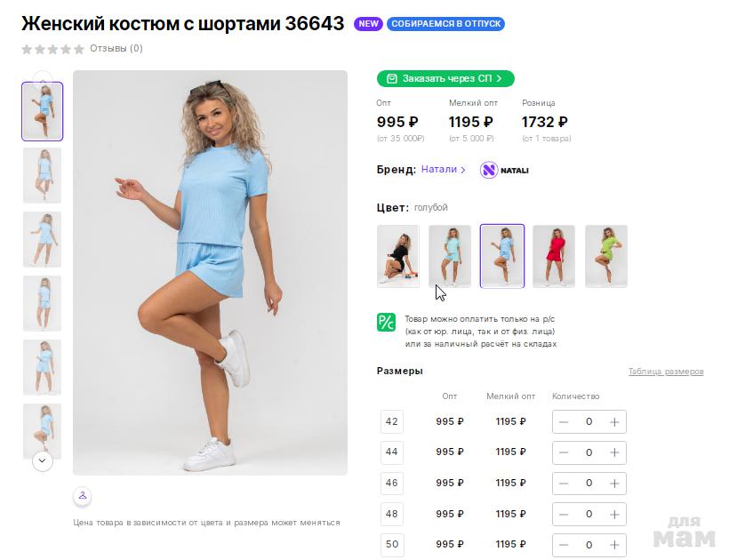Open the Натали brand link
The width and height of the screenshot is (729, 560).
[x=443, y=169]
